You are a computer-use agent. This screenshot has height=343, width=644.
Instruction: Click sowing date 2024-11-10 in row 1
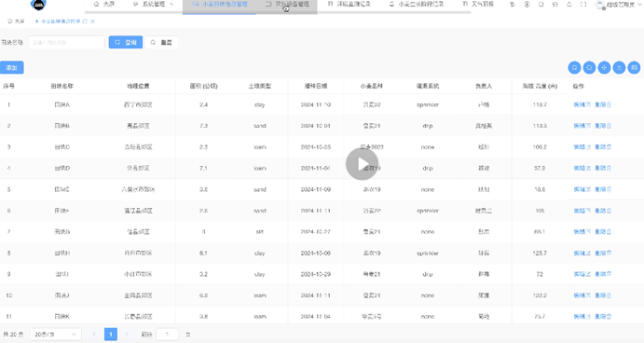pos(315,104)
